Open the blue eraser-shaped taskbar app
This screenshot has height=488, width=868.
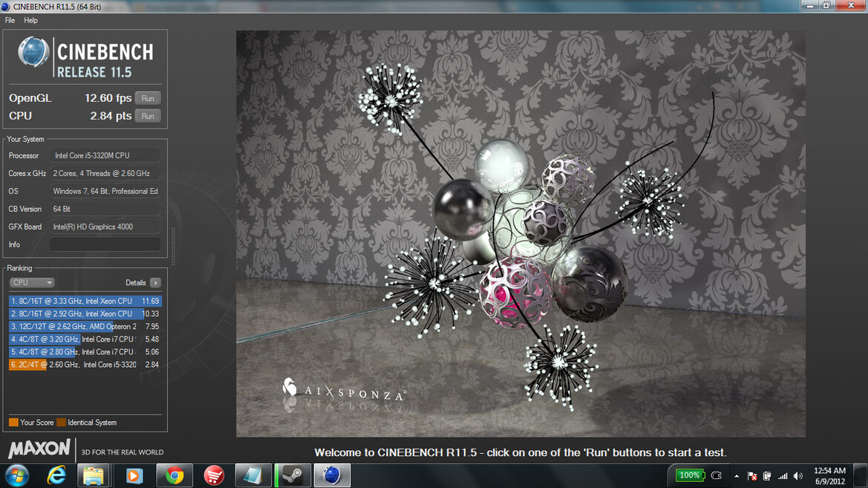pos(252,475)
